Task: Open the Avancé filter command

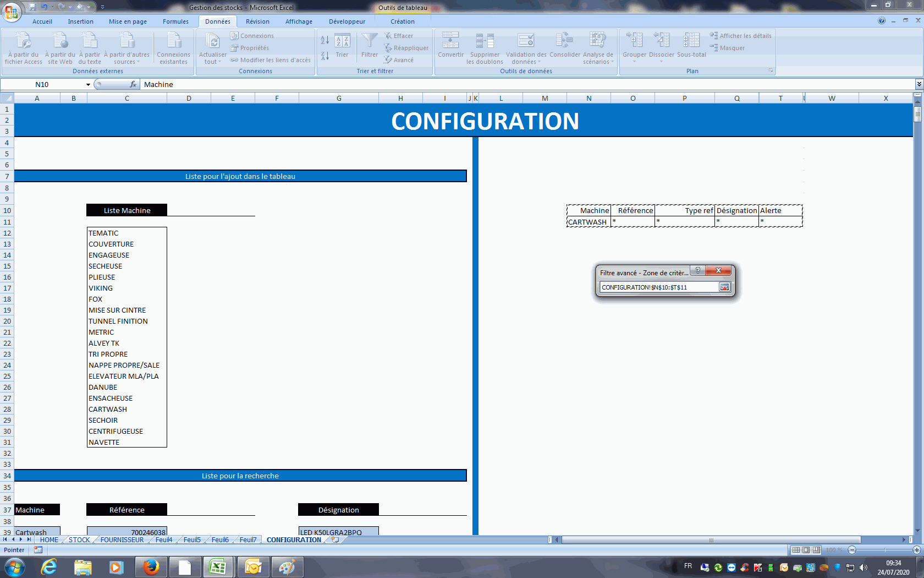Action: [x=399, y=60]
